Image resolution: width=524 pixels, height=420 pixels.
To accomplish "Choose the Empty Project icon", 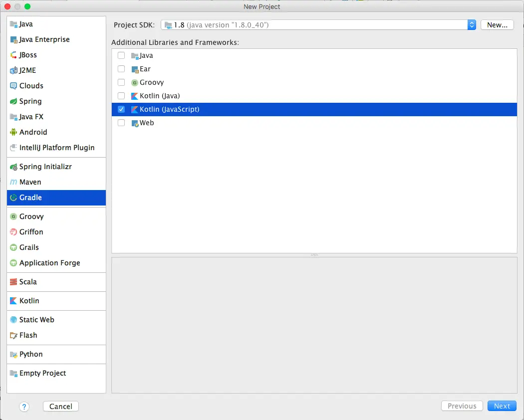I will click(x=13, y=373).
